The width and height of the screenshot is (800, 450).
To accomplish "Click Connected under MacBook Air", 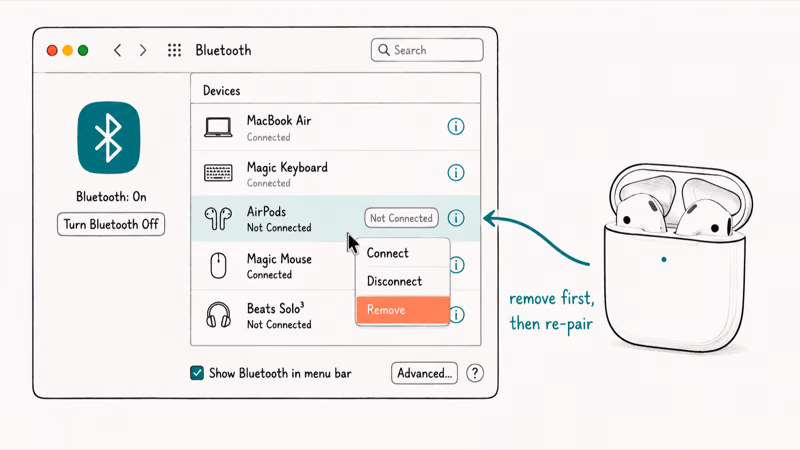I will [268, 137].
